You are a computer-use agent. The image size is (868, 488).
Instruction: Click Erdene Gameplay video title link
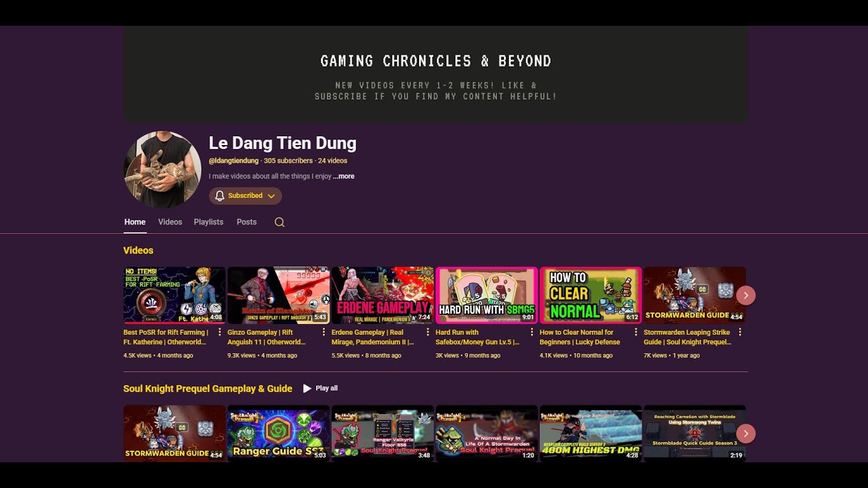[x=372, y=338]
